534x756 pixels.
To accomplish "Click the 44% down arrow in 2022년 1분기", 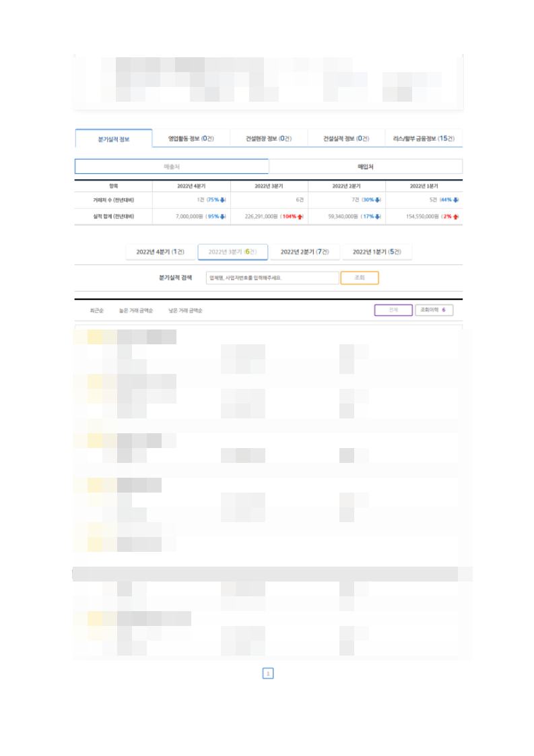I will tap(456, 199).
